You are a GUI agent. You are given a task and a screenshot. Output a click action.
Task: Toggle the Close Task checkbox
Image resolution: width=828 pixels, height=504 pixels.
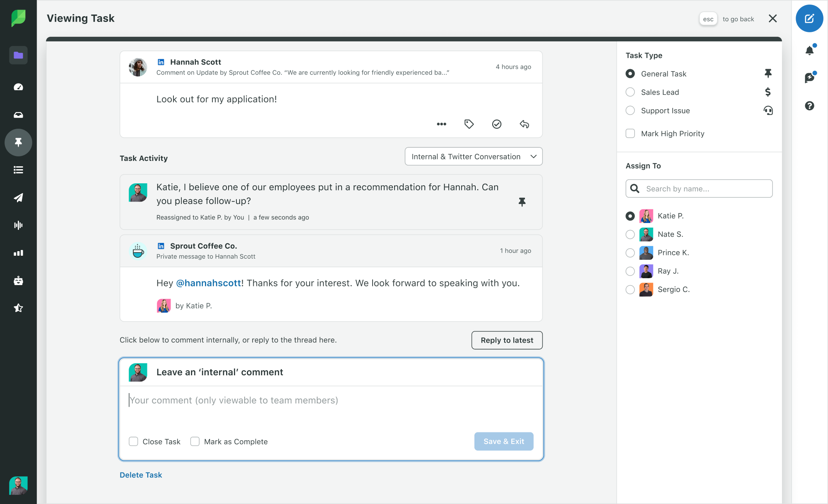click(134, 442)
